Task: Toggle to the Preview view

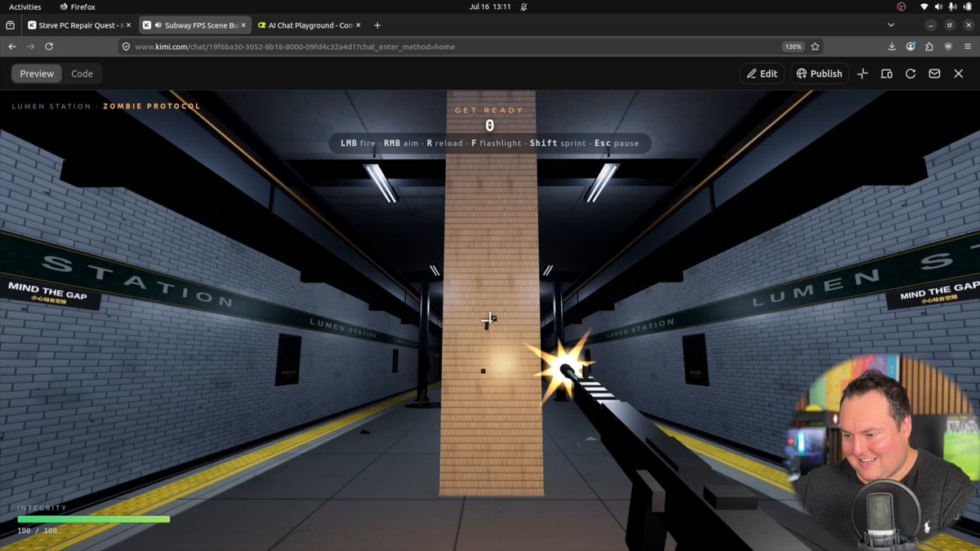Action: click(37, 73)
